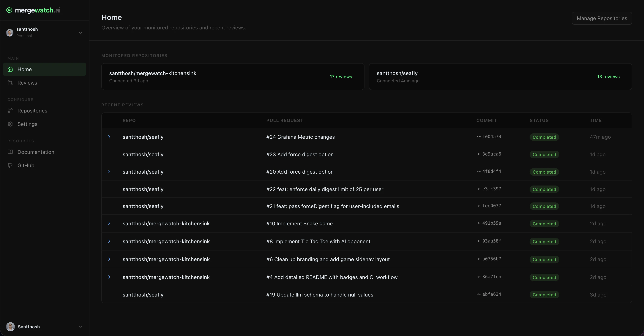
Task: Open the 17 reviews link for kitchensink
Action: coord(341,77)
